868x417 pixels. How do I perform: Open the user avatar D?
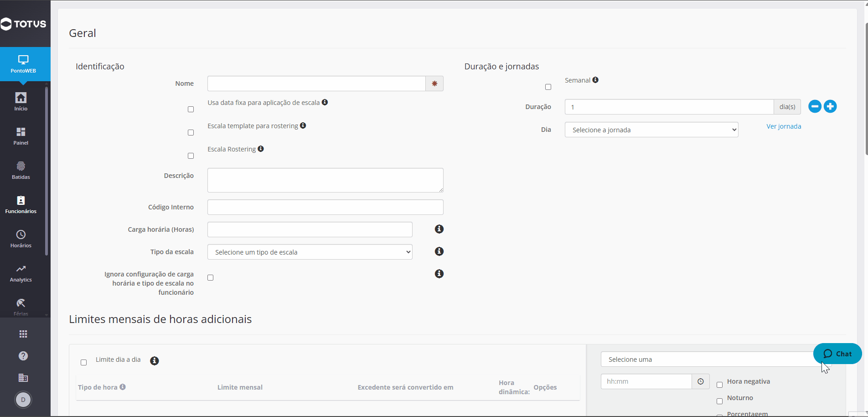point(23,400)
